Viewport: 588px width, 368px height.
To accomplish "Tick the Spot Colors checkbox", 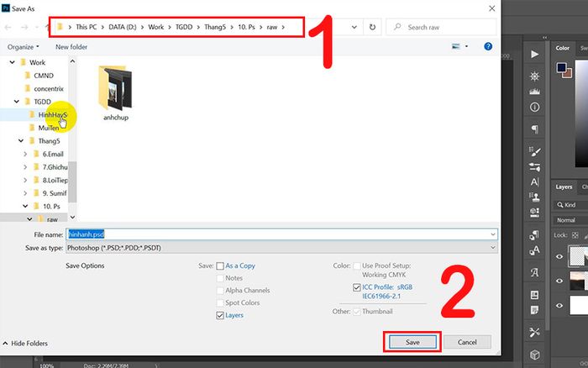I will (x=220, y=303).
